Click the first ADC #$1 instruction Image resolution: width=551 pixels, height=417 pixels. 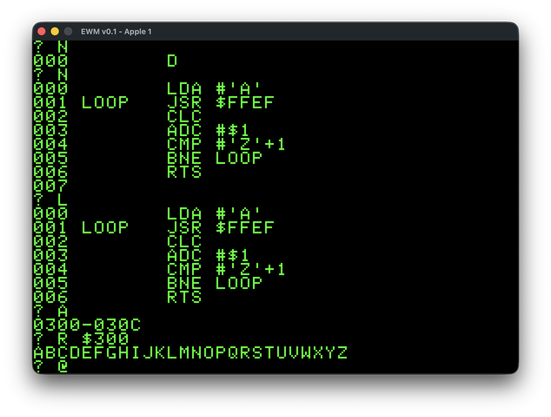(x=208, y=130)
